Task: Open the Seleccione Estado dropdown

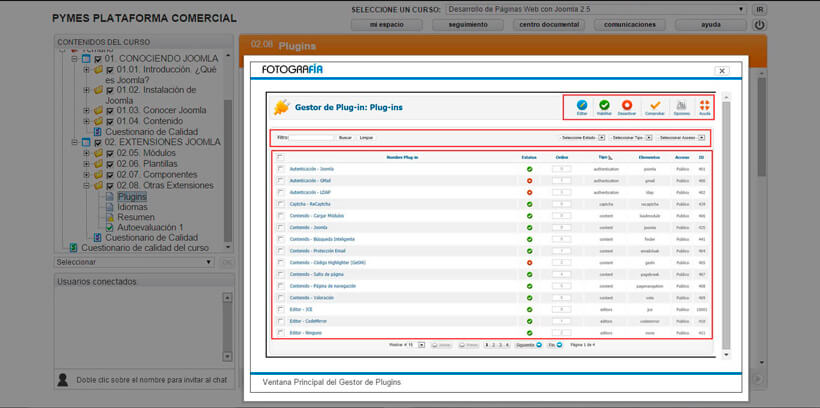Action: tap(582, 138)
